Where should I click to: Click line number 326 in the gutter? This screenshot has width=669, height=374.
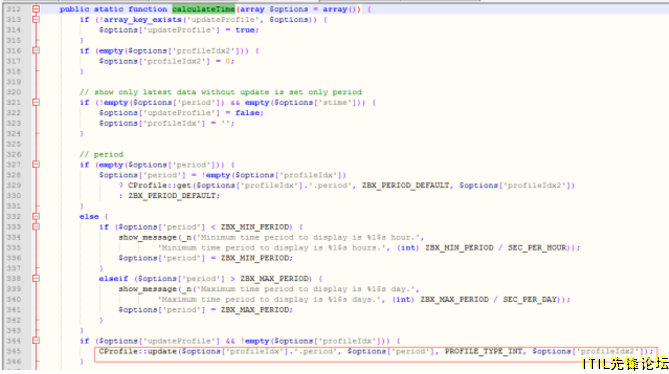pyautogui.click(x=14, y=154)
